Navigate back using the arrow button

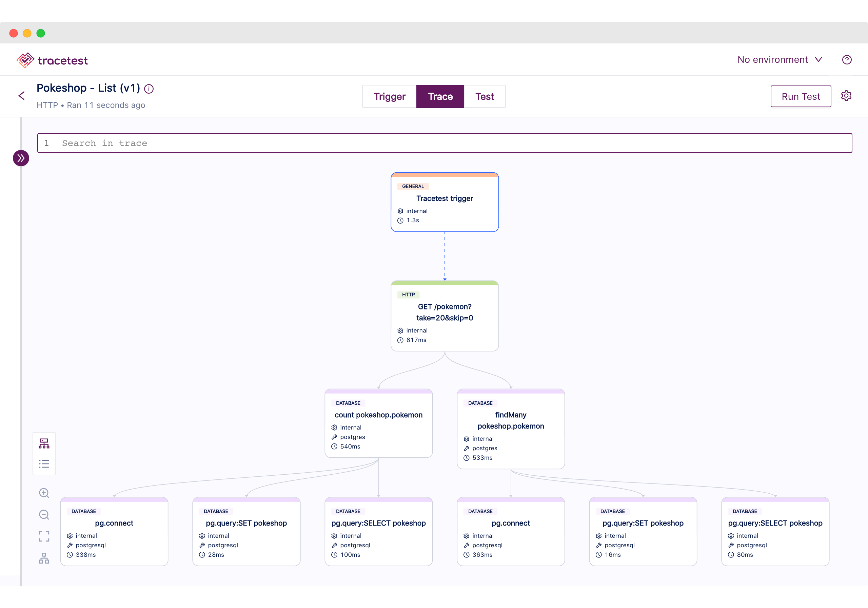[x=22, y=95]
